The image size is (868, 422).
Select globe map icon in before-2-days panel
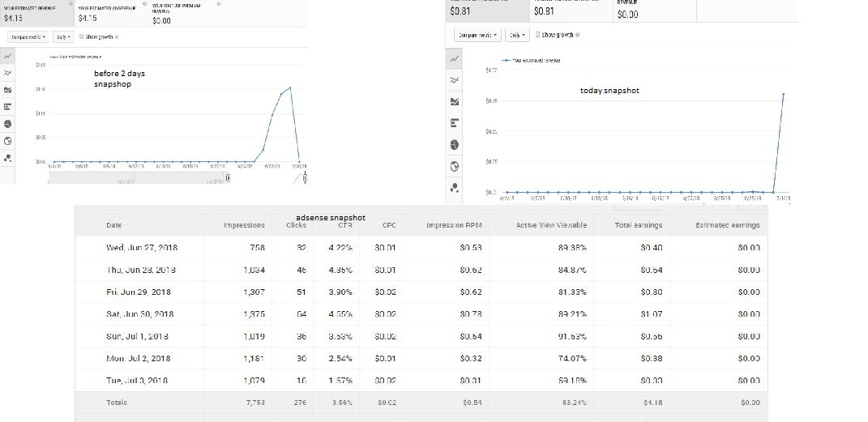[7, 141]
